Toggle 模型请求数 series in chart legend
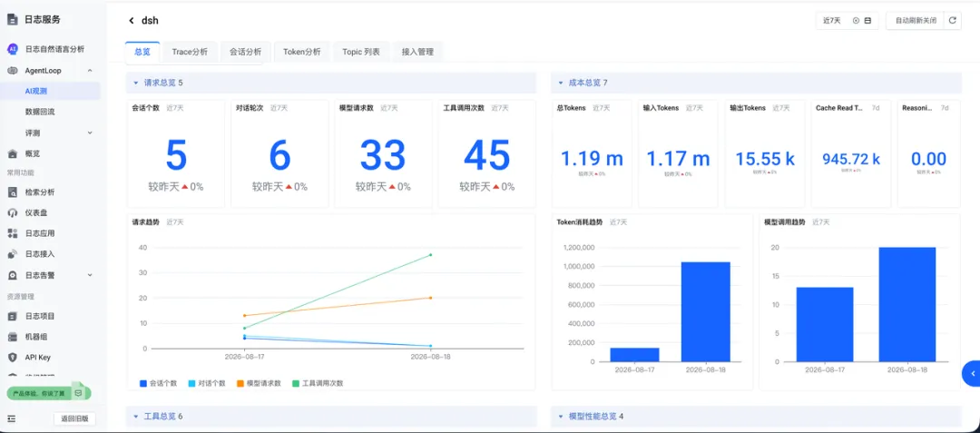 click(x=258, y=383)
